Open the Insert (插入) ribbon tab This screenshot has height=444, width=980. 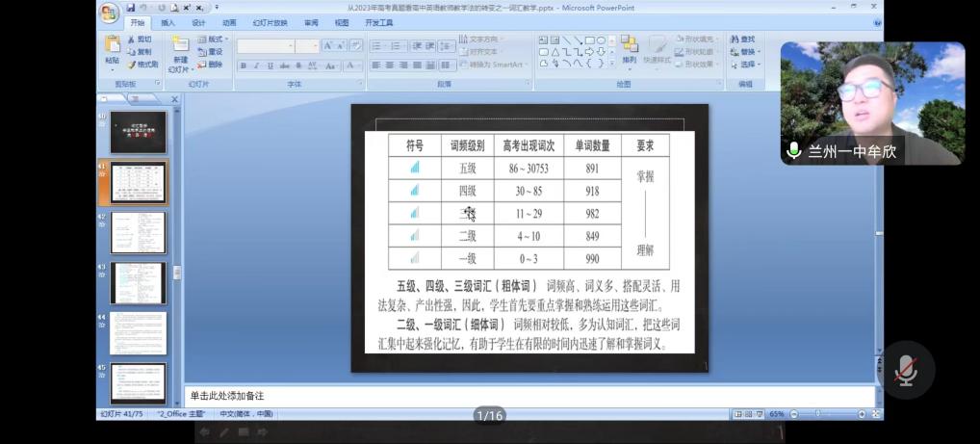point(168,23)
